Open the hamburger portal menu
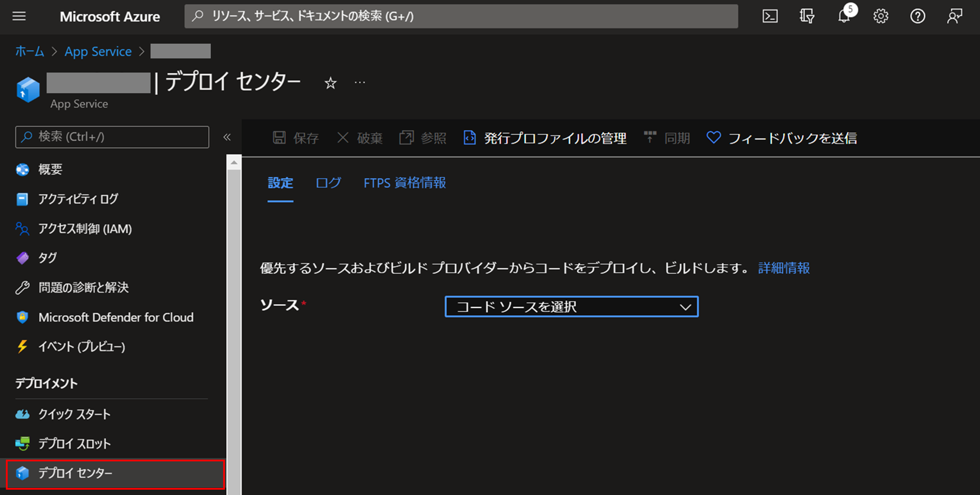 coord(19,16)
